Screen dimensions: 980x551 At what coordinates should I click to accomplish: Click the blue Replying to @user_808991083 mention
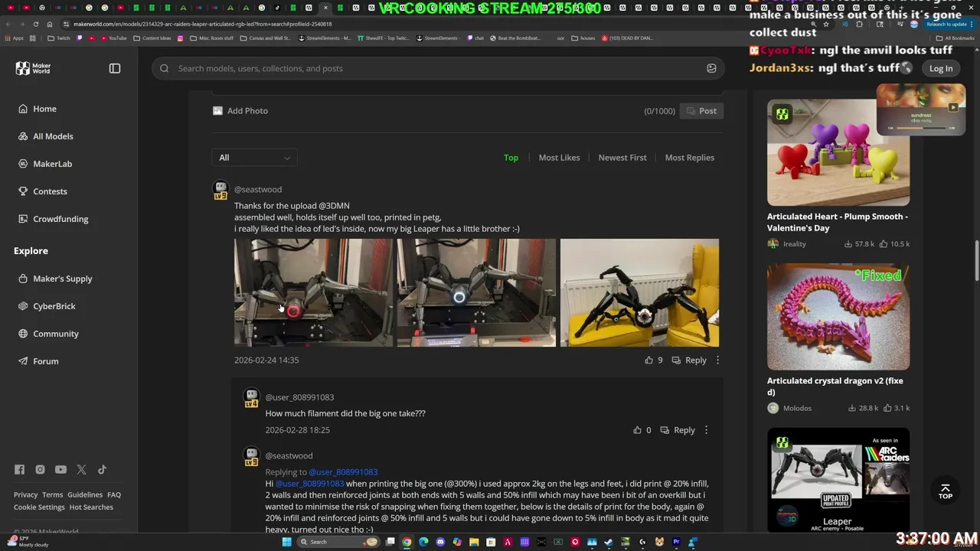(343, 472)
